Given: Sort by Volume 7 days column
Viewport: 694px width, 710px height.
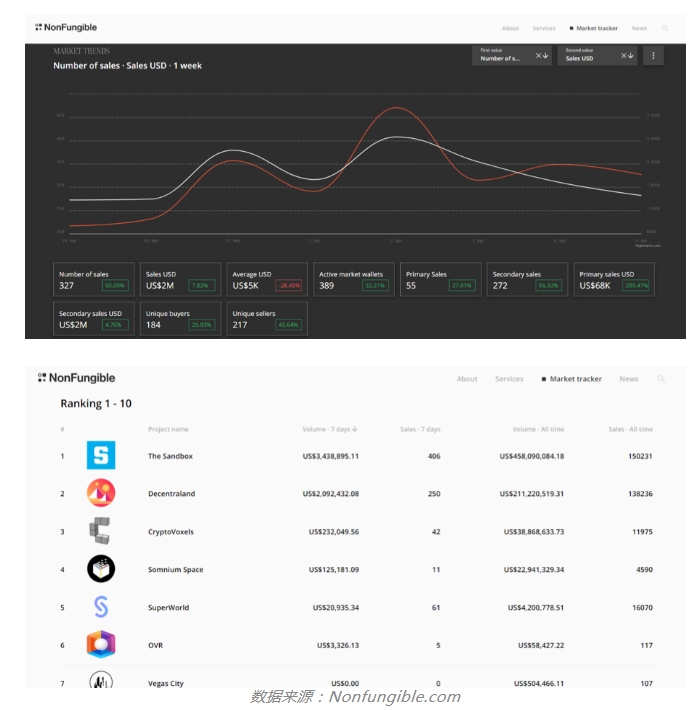Looking at the screenshot, I should 330,429.
